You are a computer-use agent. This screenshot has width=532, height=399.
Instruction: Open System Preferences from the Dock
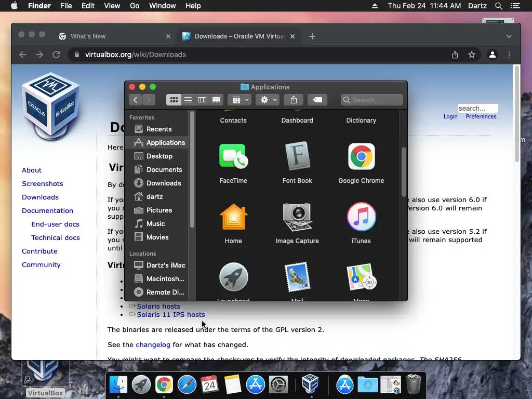coord(278,385)
